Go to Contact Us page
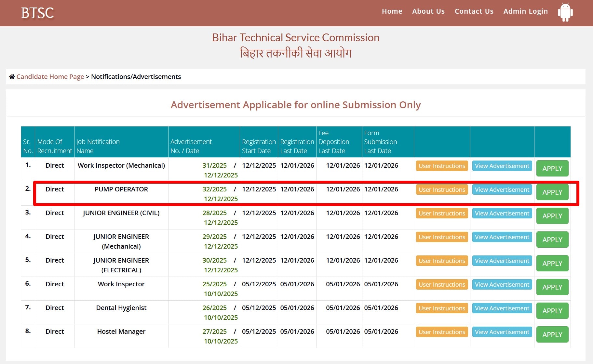Screen dimensions: 593x364 click(474, 11)
